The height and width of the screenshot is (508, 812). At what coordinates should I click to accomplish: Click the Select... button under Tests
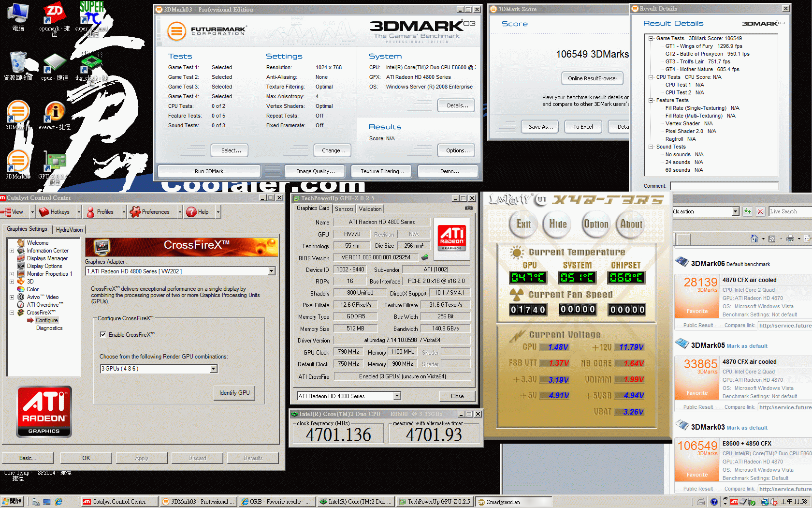[x=231, y=150]
